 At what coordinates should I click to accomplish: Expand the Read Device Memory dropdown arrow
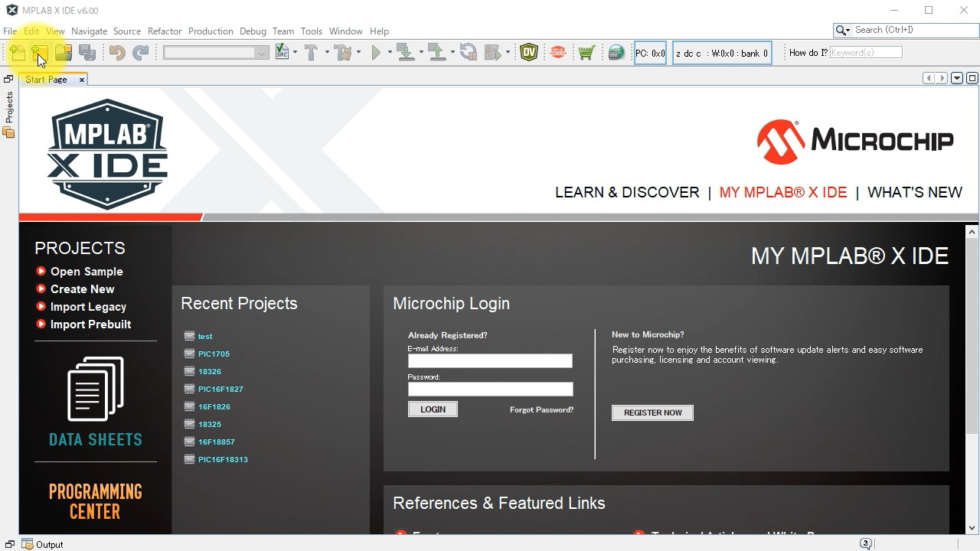coord(452,52)
